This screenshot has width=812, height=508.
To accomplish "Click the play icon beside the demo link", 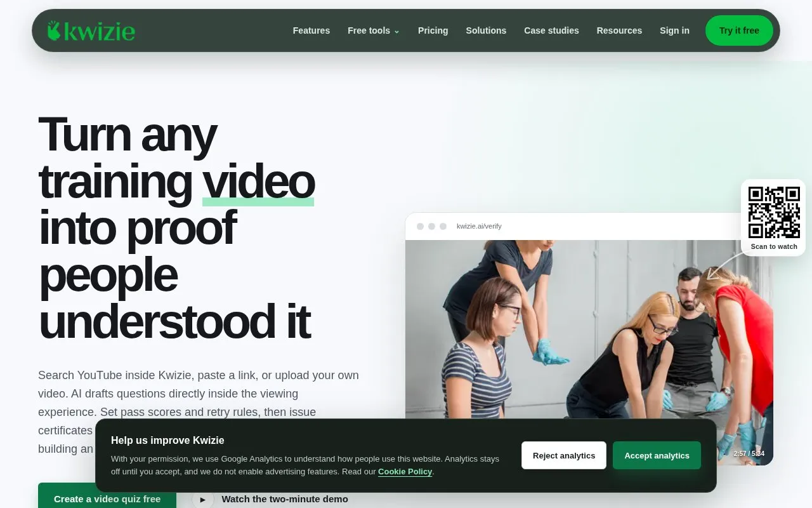I will [x=203, y=499].
